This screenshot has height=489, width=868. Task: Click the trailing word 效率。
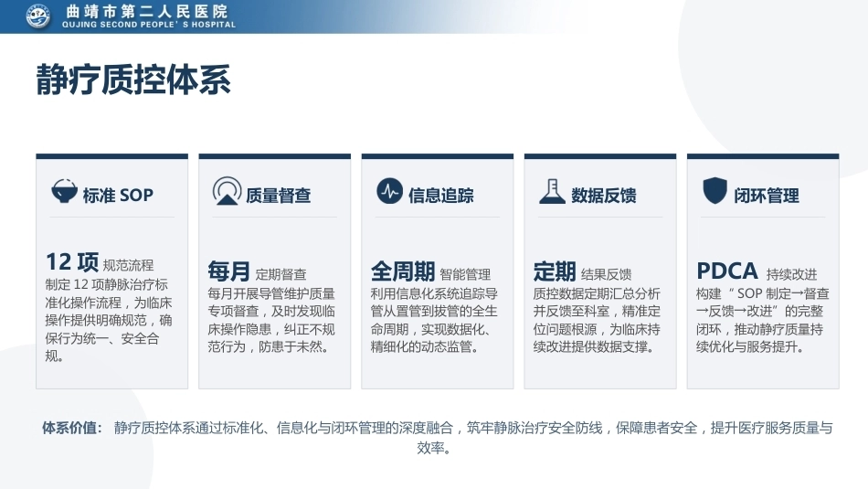point(434,448)
